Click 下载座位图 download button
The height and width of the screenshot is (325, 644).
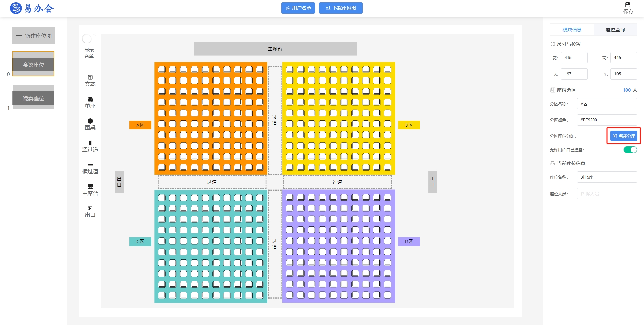[340, 8]
